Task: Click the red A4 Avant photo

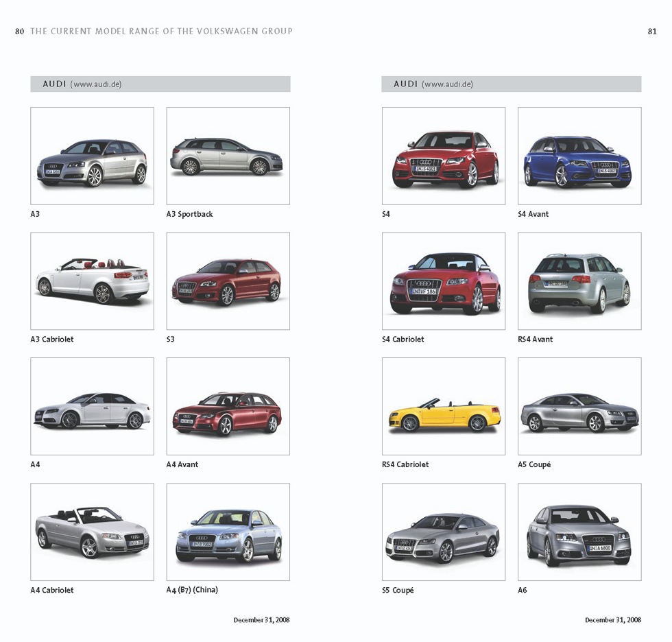Action: 228,407
